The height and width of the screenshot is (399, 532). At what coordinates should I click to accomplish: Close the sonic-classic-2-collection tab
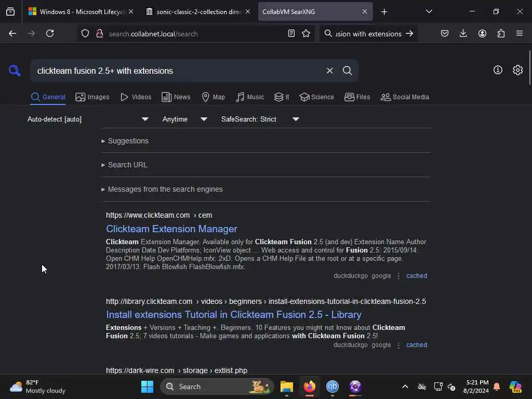[248, 11]
